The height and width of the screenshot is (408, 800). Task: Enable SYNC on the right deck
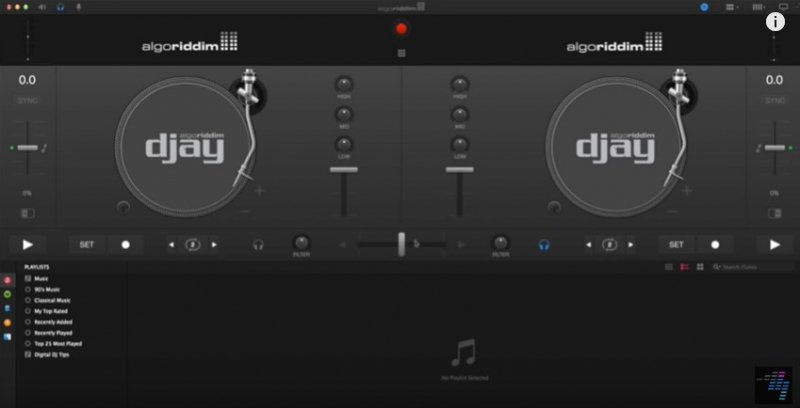pyautogui.click(x=774, y=100)
